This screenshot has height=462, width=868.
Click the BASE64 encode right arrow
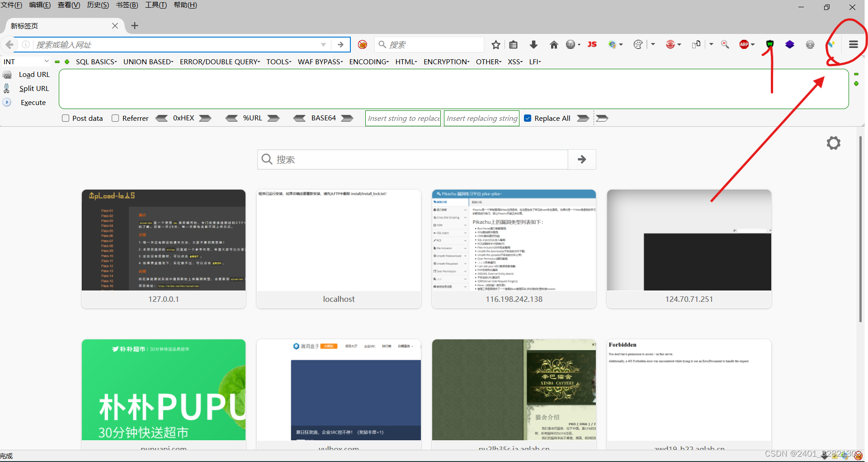(347, 118)
